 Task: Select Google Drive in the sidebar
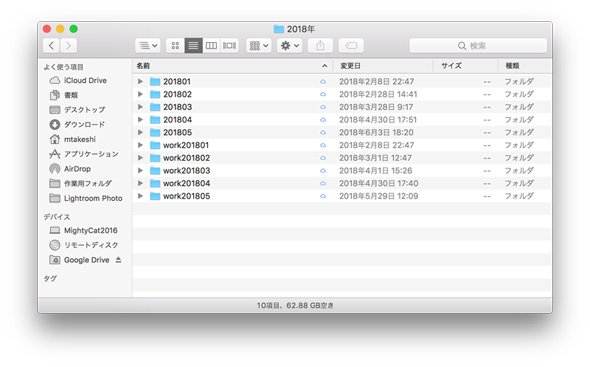[79, 260]
